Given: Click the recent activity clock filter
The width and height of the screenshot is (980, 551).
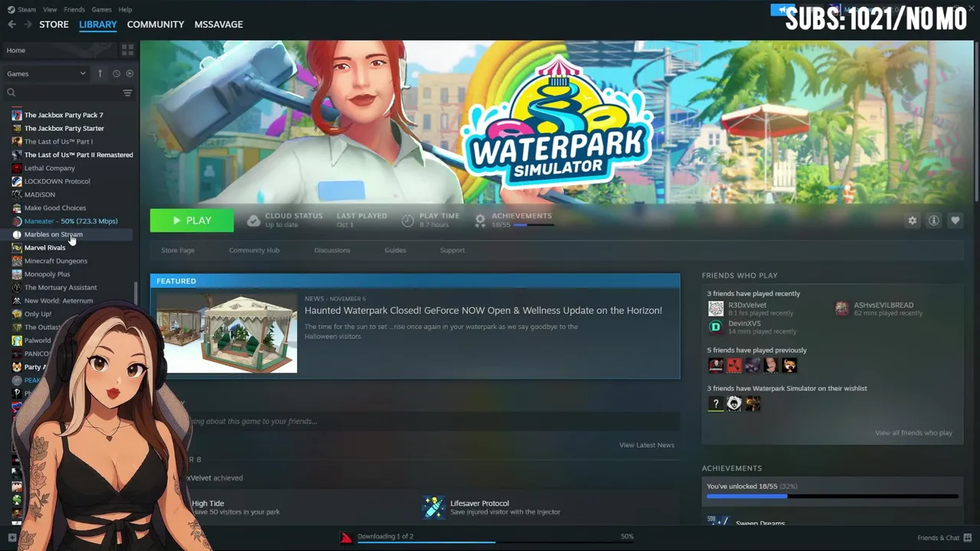Looking at the screenshot, I should click(116, 73).
